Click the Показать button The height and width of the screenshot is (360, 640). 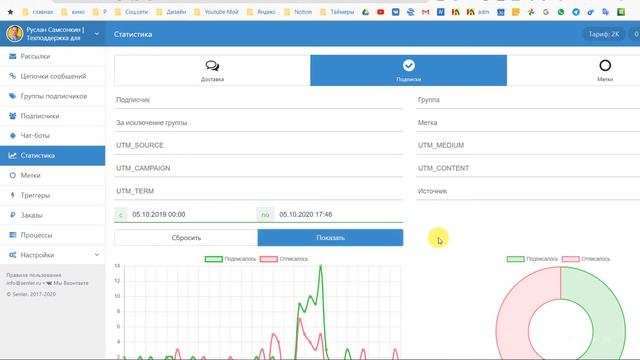330,238
